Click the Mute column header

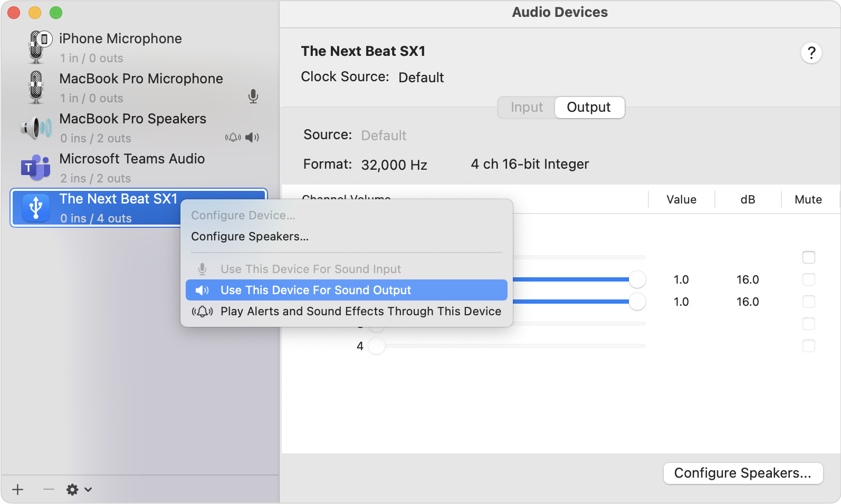(x=808, y=200)
